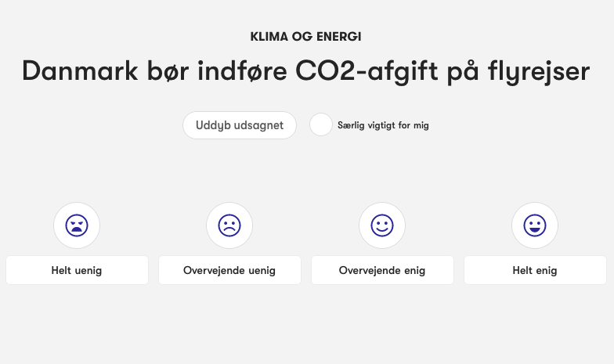Click the frowning face icon
614x364 pixels.
click(229, 225)
